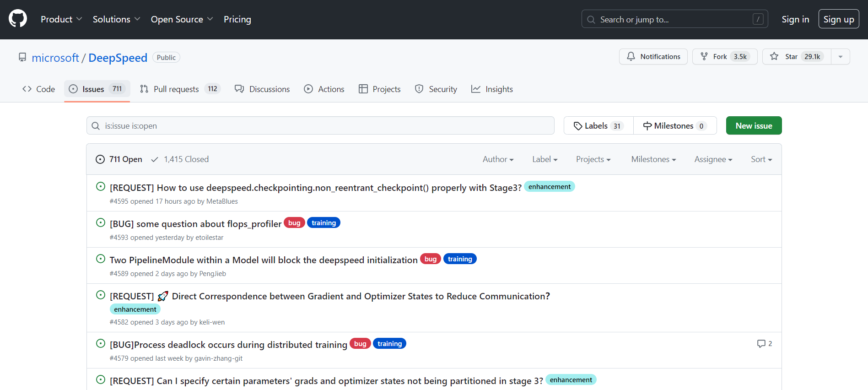Click the red bug label on issue #4589
Image resolution: width=868 pixels, height=390 pixels.
pyautogui.click(x=430, y=259)
